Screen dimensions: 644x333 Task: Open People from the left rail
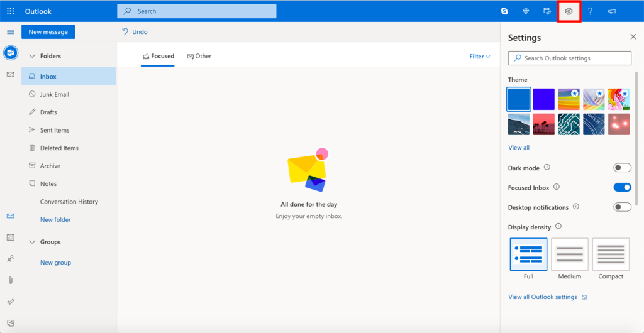coord(11,259)
